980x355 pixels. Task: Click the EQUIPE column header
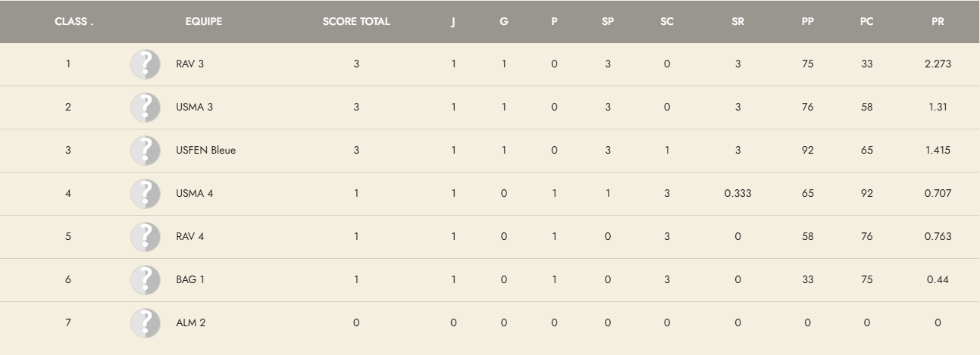pos(204,22)
